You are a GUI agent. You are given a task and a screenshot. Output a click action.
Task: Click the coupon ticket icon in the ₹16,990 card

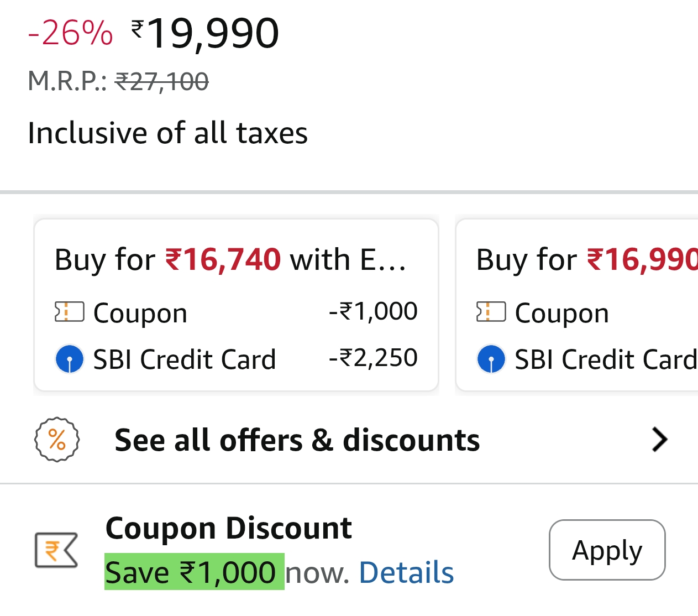point(491,312)
